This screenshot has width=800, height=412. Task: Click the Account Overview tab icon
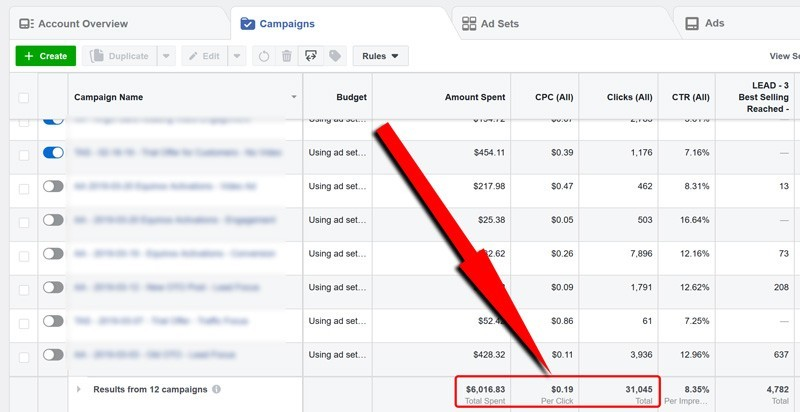[x=26, y=23]
